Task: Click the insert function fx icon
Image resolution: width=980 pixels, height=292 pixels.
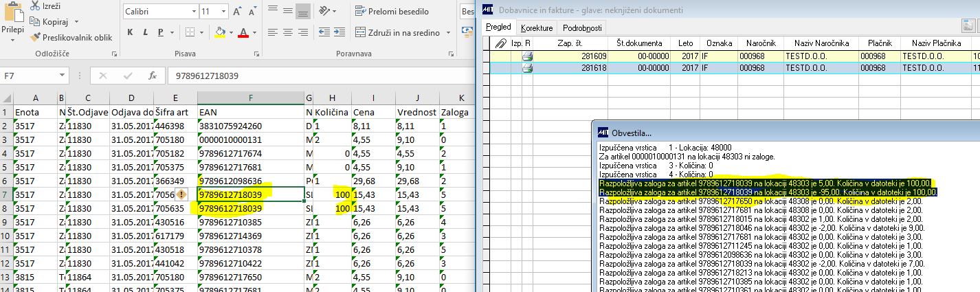Action: pyautogui.click(x=153, y=76)
